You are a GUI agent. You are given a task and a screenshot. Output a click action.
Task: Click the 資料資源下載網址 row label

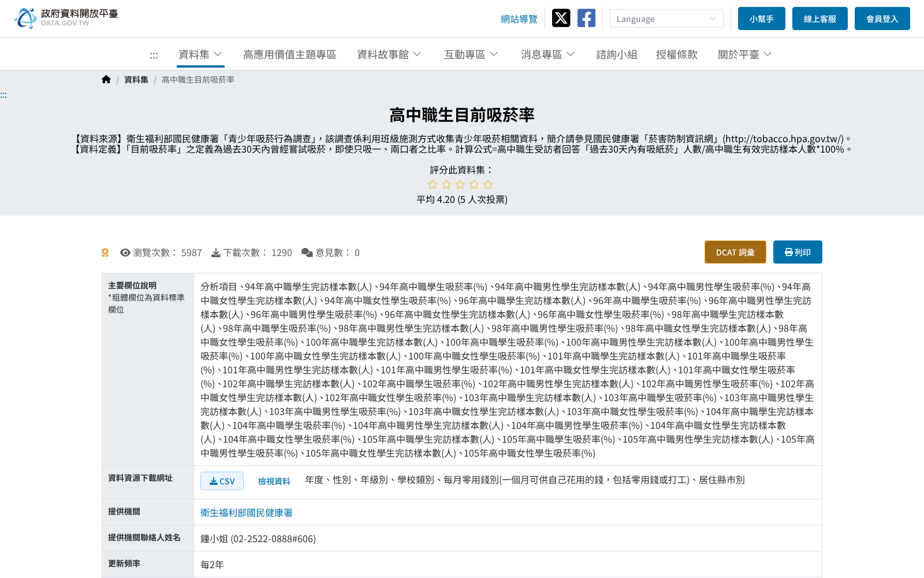click(x=140, y=478)
